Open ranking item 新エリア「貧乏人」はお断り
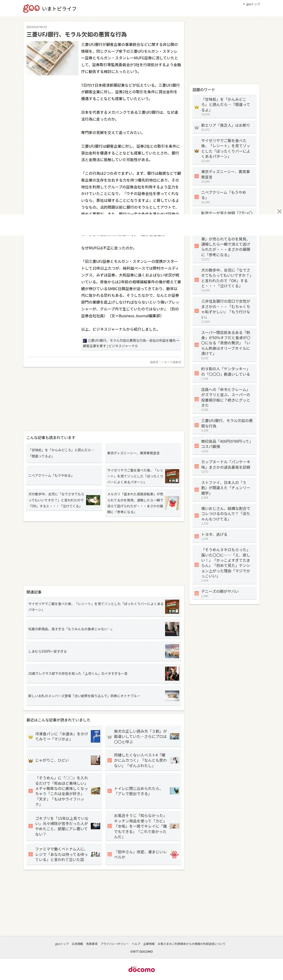Viewport: 283px width, 980px height. [224, 127]
